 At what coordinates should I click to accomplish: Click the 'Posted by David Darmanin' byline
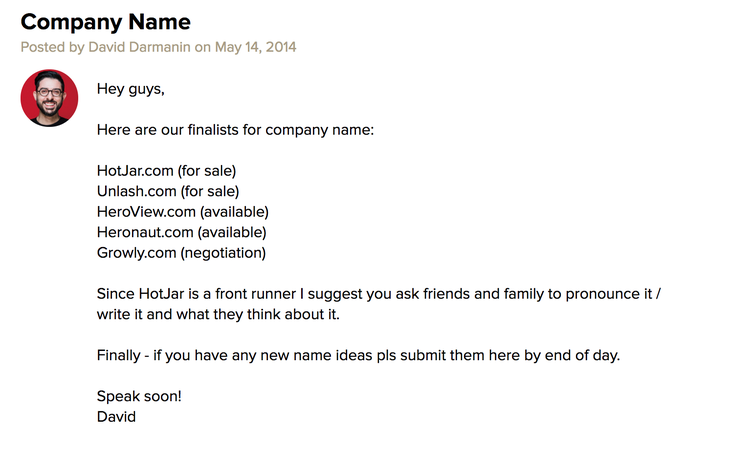click(x=106, y=47)
